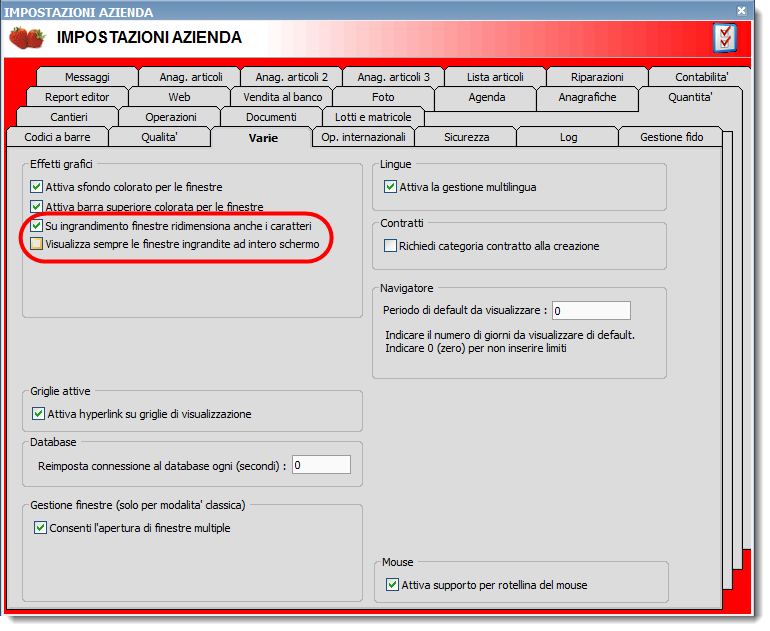
Task: Open the Messaggi tab
Action: point(87,77)
